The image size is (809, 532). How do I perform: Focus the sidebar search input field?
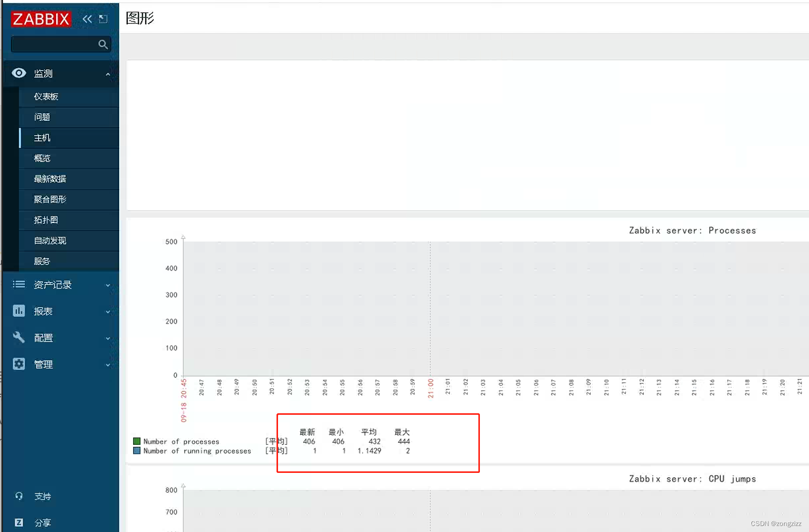[x=61, y=45]
